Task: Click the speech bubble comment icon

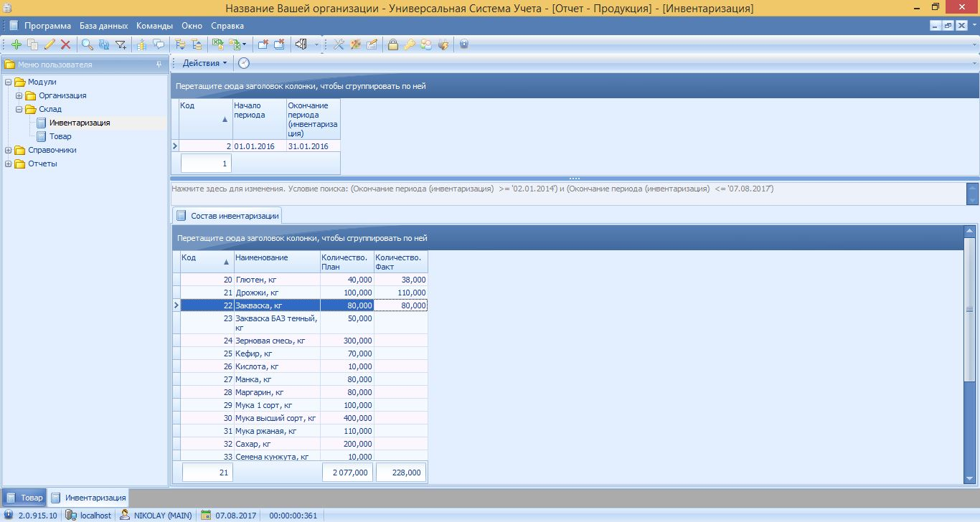Action: (x=159, y=44)
